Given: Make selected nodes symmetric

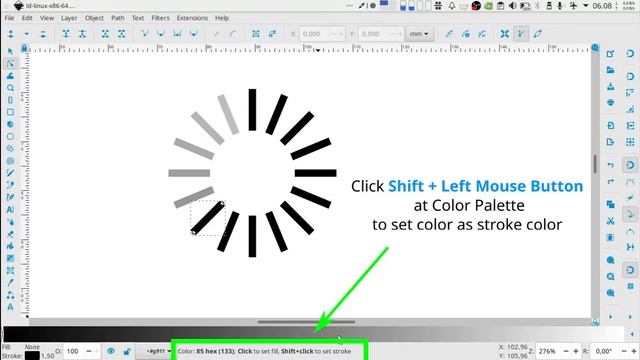Looking at the screenshot, I should (x=177, y=34).
